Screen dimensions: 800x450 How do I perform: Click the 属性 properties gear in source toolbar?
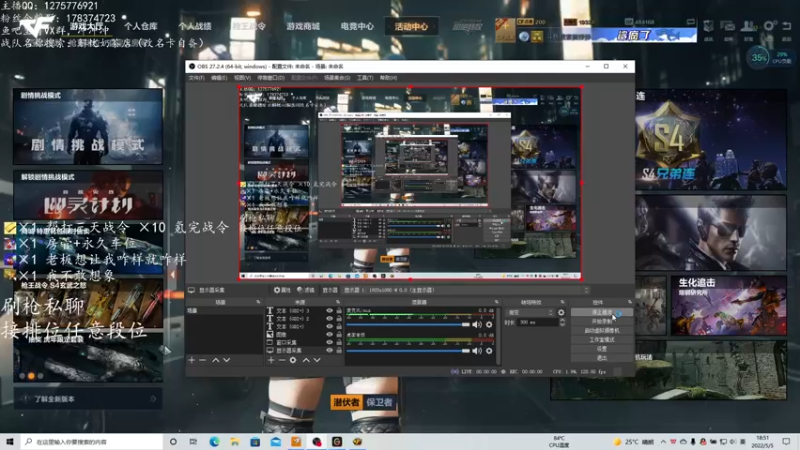tap(282, 290)
